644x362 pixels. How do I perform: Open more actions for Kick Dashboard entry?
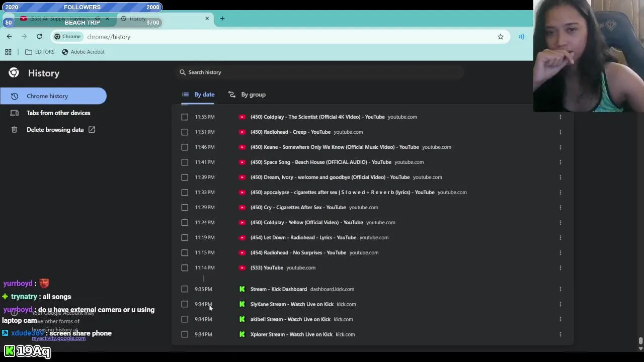[560, 289]
